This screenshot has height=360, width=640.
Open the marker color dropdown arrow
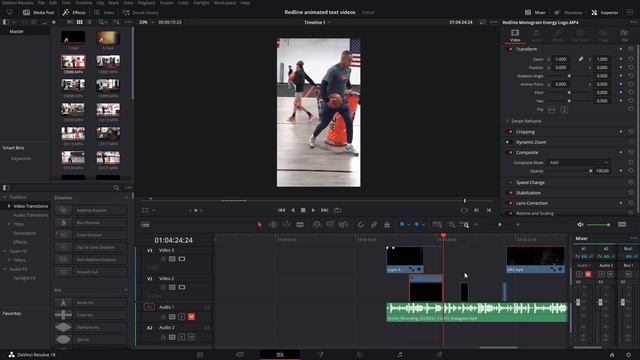pos(424,225)
